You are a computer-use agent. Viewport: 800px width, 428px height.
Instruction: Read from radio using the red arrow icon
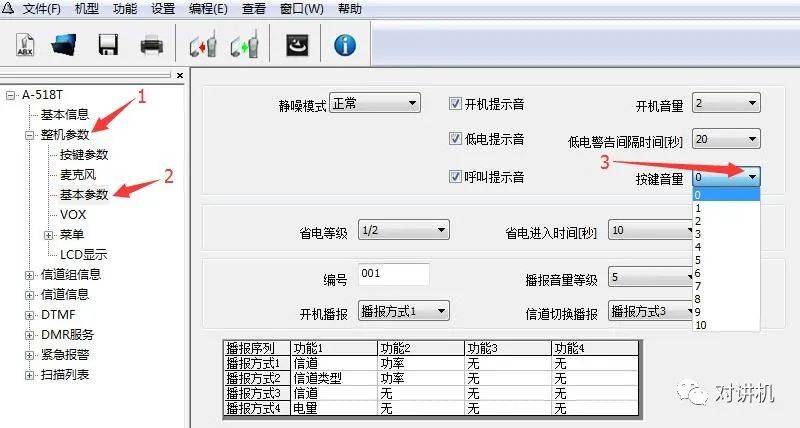pos(203,45)
